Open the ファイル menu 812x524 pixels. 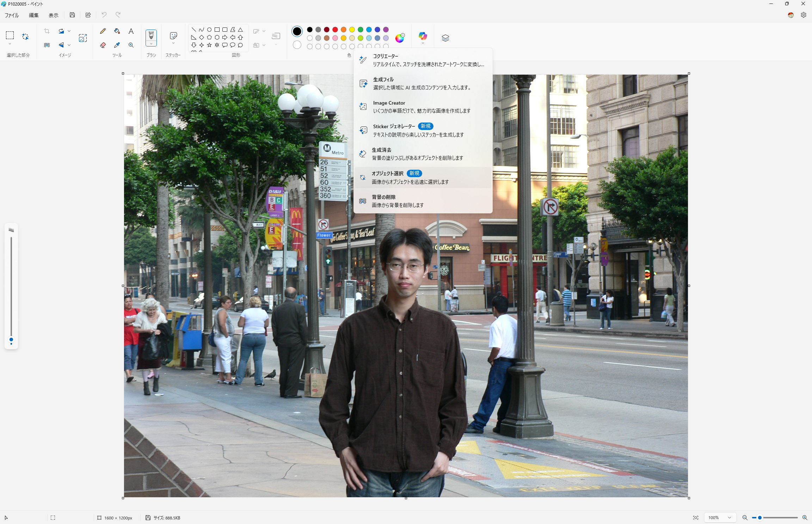12,15
